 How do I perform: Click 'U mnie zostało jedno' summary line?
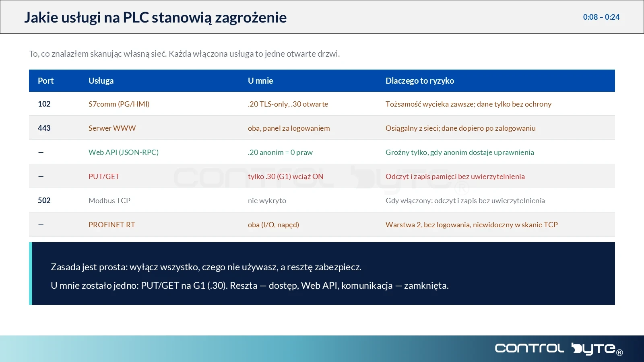[250, 286]
